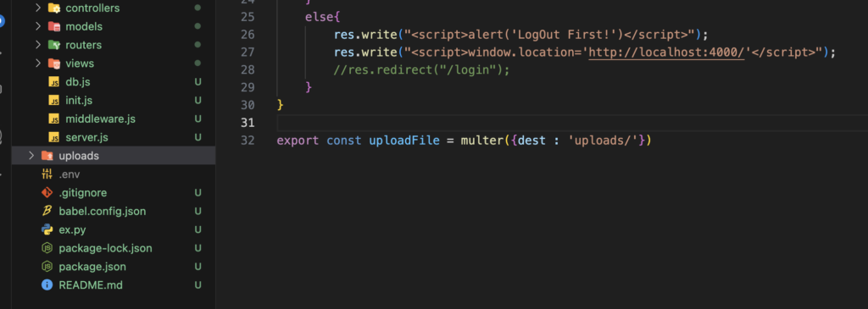The height and width of the screenshot is (309, 868).
Task: Click the models folder icon
Action: tap(53, 26)
